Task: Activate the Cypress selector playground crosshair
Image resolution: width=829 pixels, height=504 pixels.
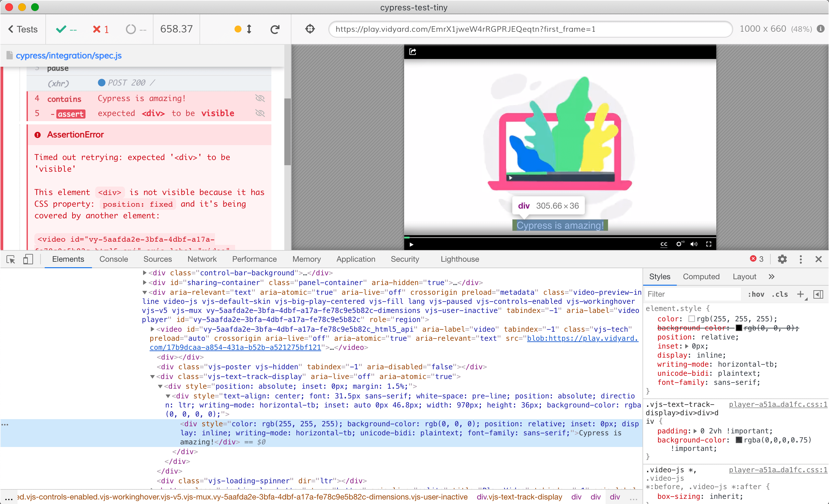Action: point(310,29)
